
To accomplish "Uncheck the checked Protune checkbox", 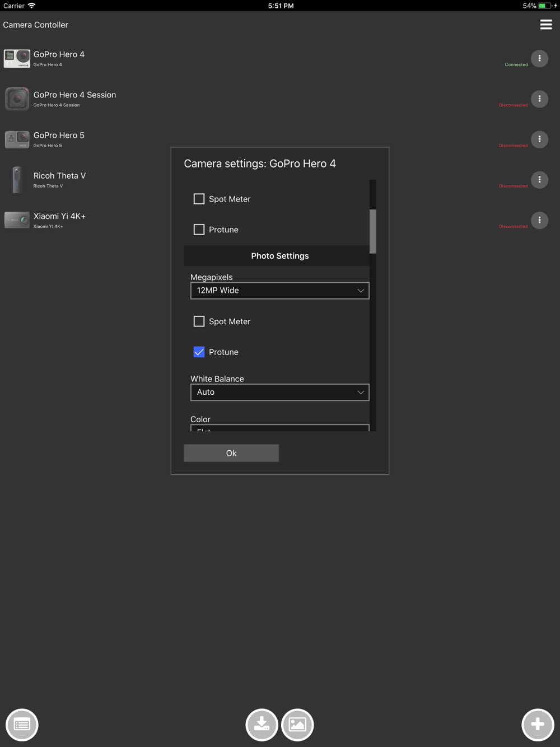I will click(x=199, y=352).
